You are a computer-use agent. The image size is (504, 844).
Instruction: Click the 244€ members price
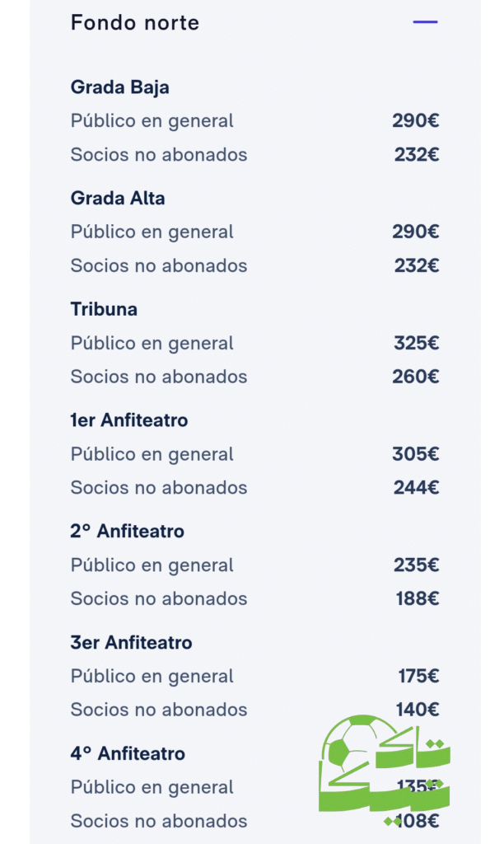click(416, 488)
